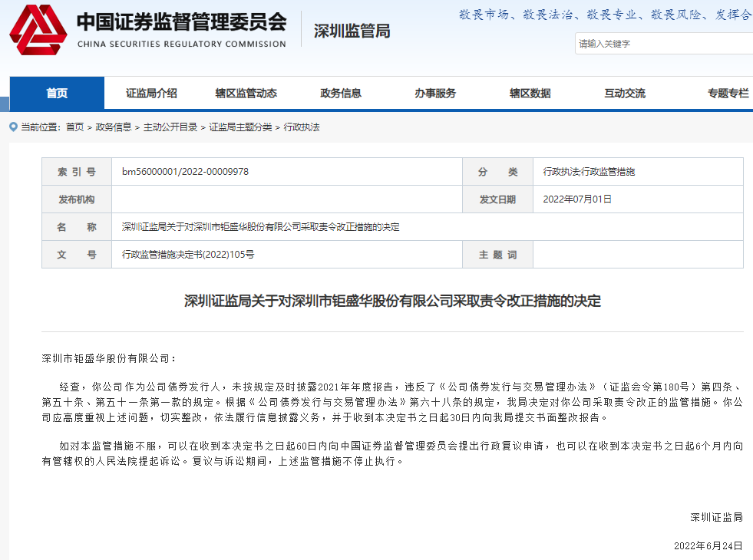Select the document number 行政监管措施决定书(2022)105号
753x560 pixels.
[188, 255]
